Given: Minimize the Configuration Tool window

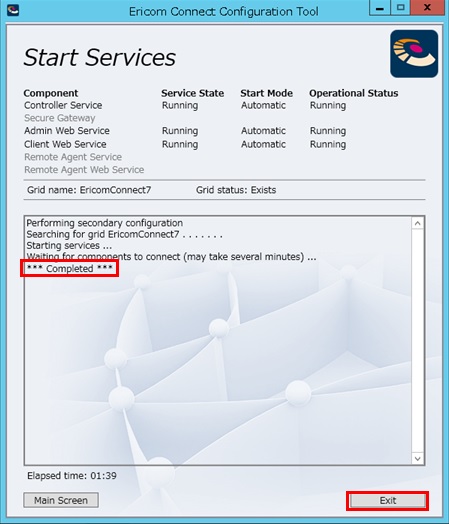Looking at the screenshot, I should coord(380,8).
